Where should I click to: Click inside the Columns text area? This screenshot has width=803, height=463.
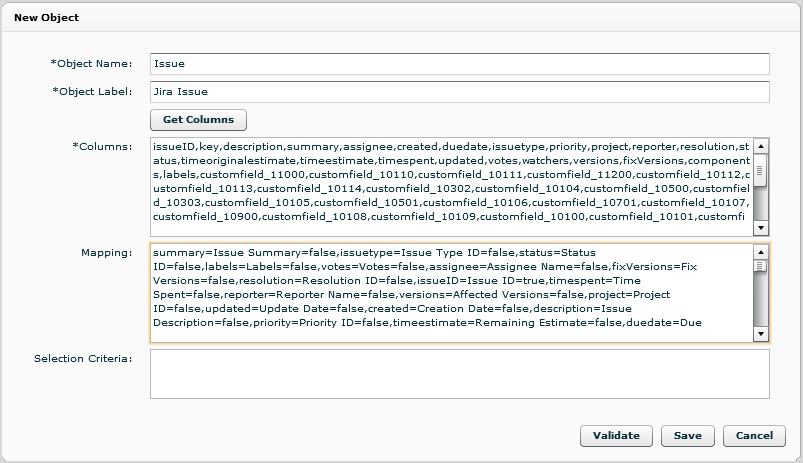(x=450, y=186)
